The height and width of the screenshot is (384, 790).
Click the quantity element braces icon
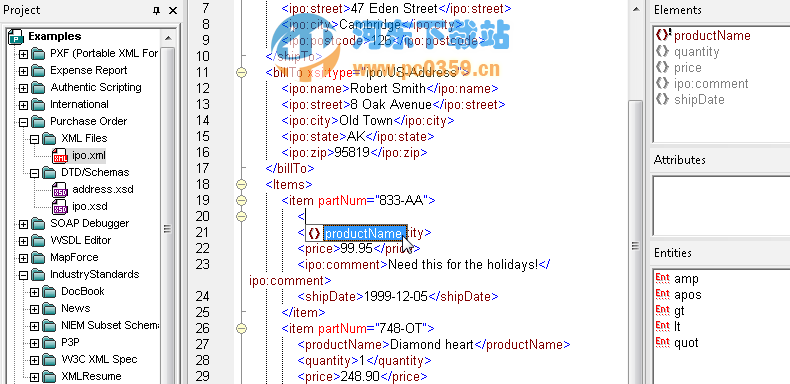[663, 51]
